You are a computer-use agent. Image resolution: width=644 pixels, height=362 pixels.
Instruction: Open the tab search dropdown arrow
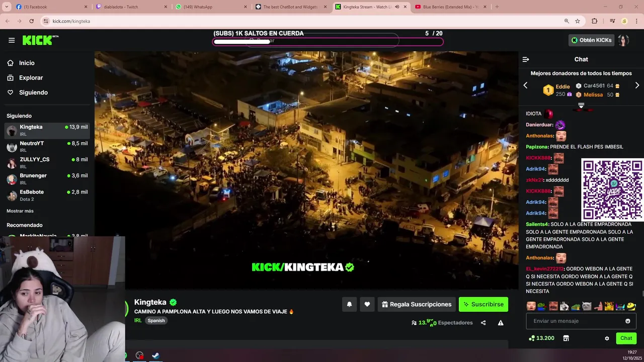coord(6,7)
